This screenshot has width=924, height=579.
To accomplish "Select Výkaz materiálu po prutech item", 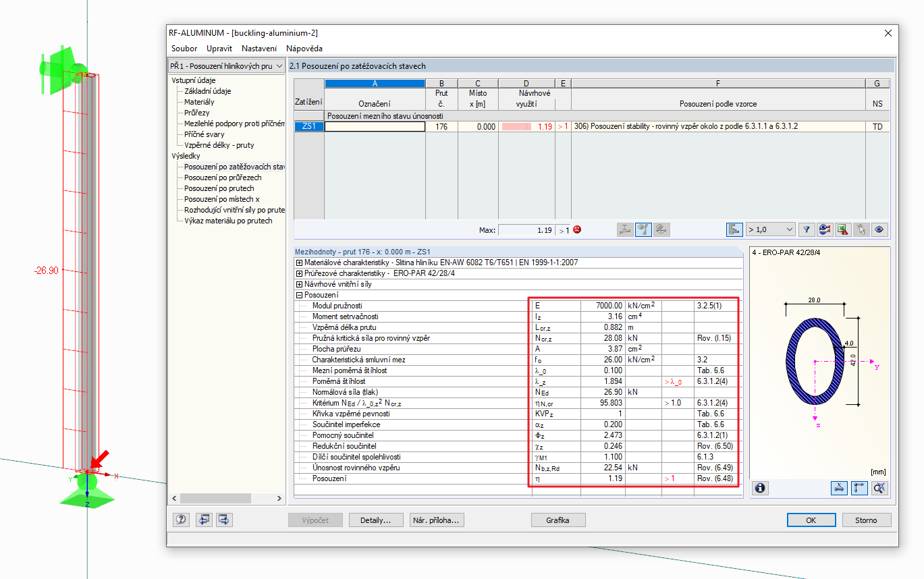I will click(229, 221).
